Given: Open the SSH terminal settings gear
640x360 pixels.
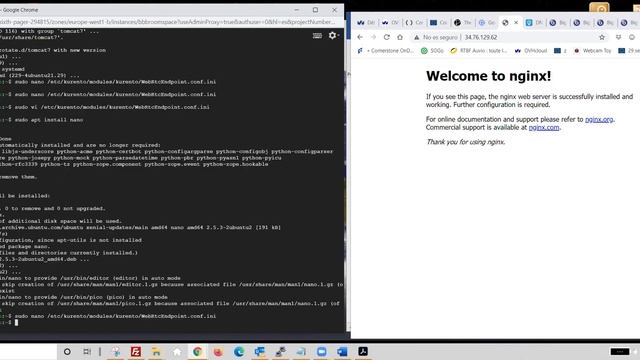Looking at the screenshot, I should coord(333,36).
